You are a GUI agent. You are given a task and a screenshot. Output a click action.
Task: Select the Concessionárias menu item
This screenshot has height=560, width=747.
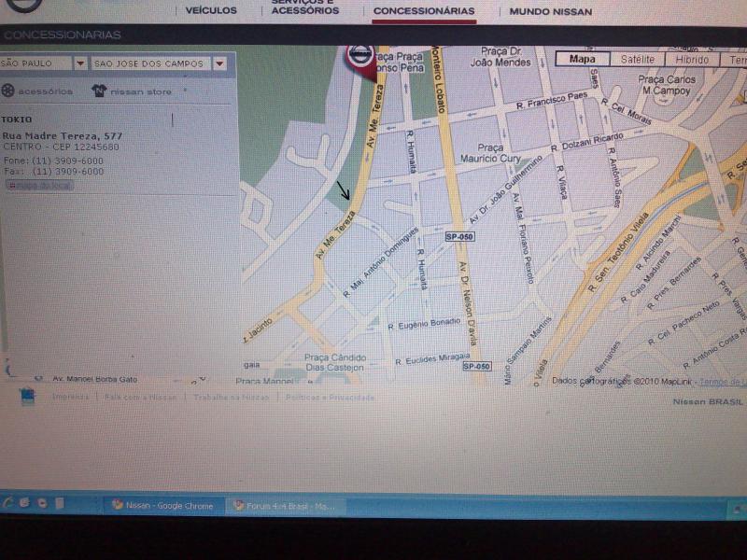424,11
